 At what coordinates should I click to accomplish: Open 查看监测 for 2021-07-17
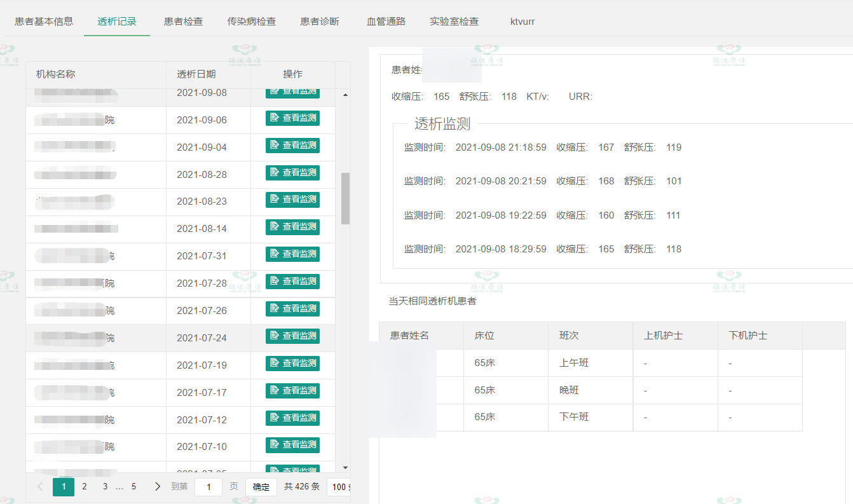[292, 391]
